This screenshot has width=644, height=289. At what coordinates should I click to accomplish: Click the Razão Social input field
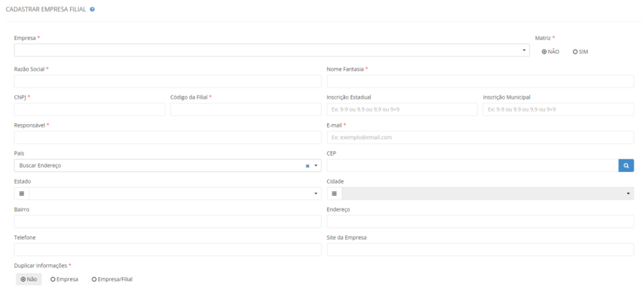(168, 82)
